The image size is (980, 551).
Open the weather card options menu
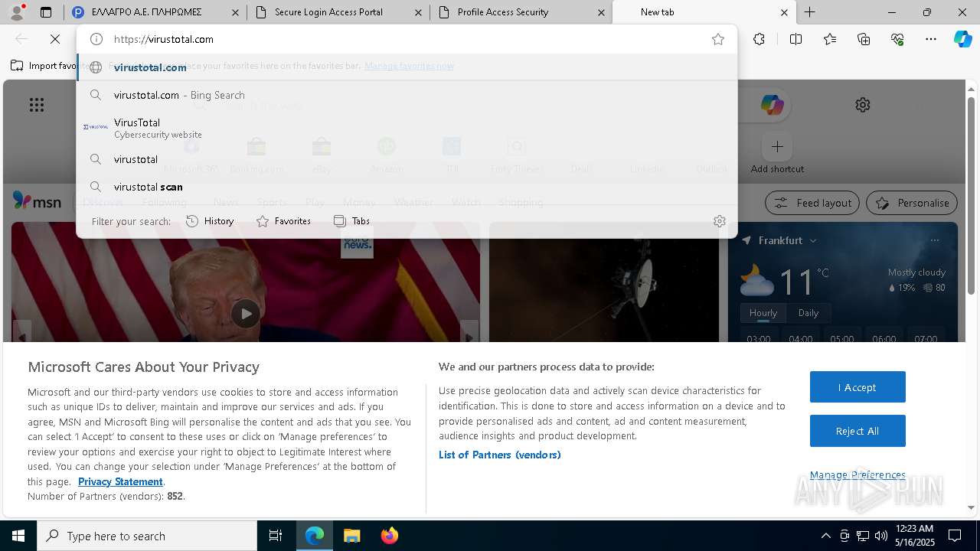pyautogui.click(x=934, y=240)
